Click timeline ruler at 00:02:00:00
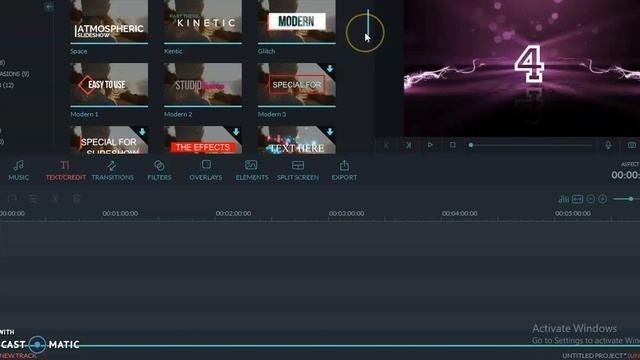This screenshot has height=360, width=640. 233,213
